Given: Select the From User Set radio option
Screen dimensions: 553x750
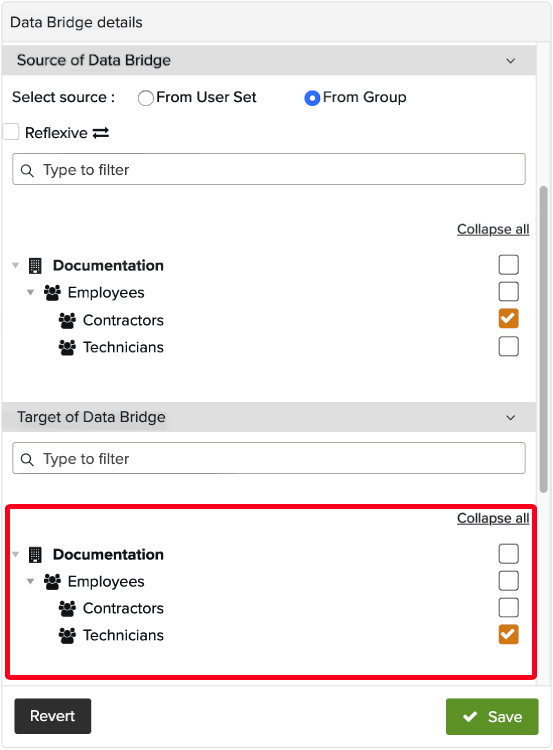Looking at the screenshot, I should coord(145,98).
